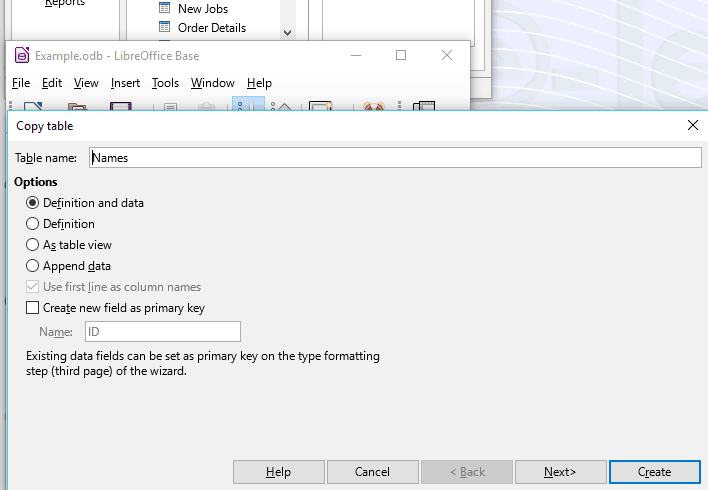The width and height of the screenshot is (708, 490).
Task: Click the Back button in the wizard
Action: [x=466, y=472]
